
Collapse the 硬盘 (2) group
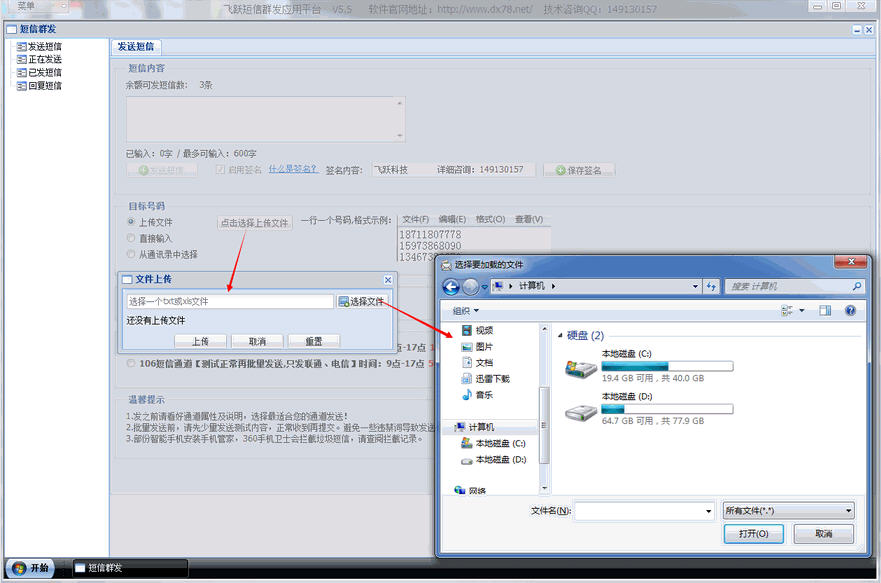tap(560, 335)
